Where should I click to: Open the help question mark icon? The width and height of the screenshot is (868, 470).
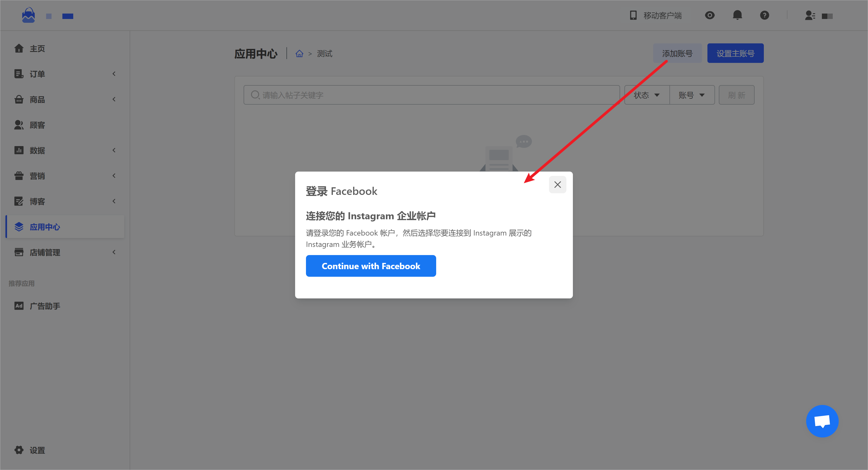tap(765, 15)
